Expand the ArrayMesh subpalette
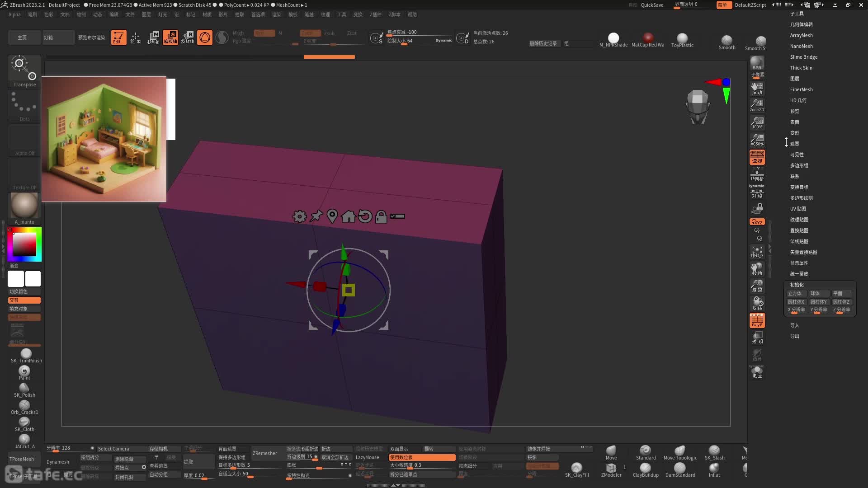Screen dimensions: 868x488 point(801,35)
